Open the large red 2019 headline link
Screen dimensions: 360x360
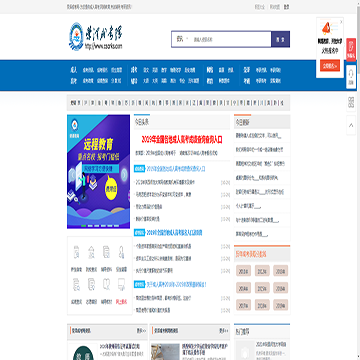tap(182, 139)
